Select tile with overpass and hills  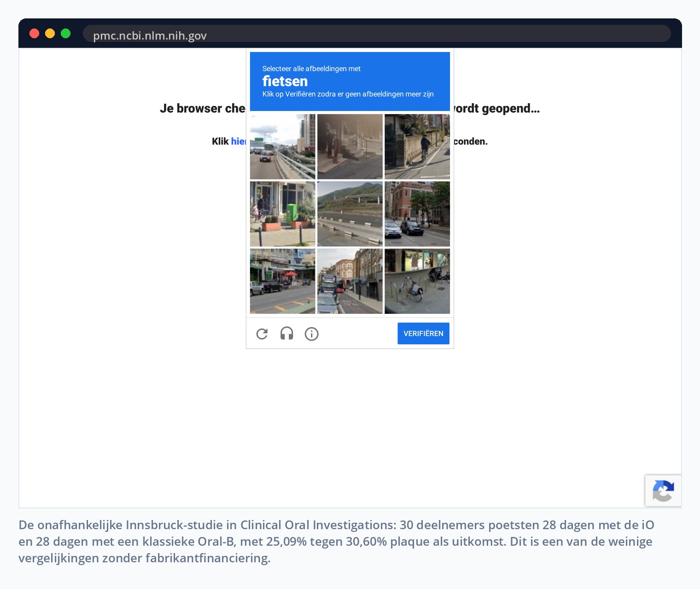pyautogui.click(x=350, y=214)
